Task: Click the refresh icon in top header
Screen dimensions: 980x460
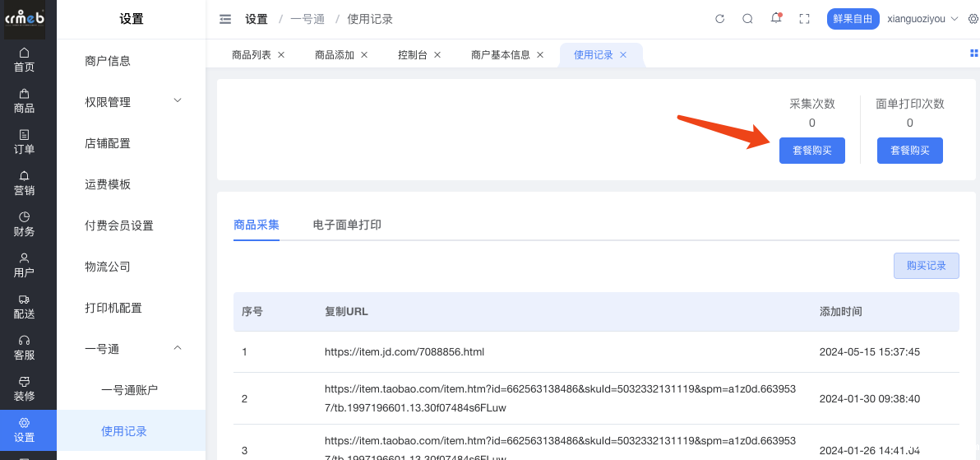Action: [719, 19]
